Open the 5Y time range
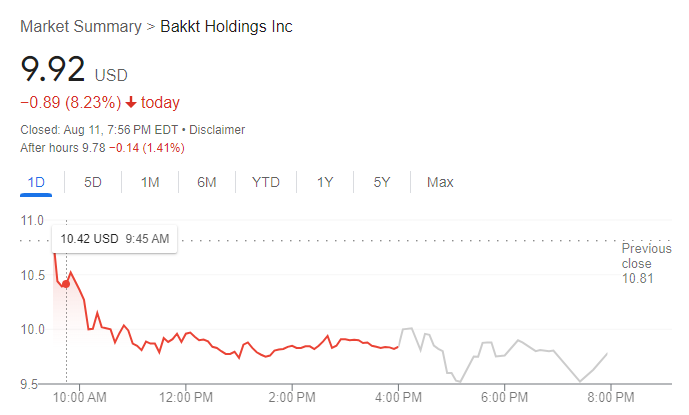 pos(382,182)
